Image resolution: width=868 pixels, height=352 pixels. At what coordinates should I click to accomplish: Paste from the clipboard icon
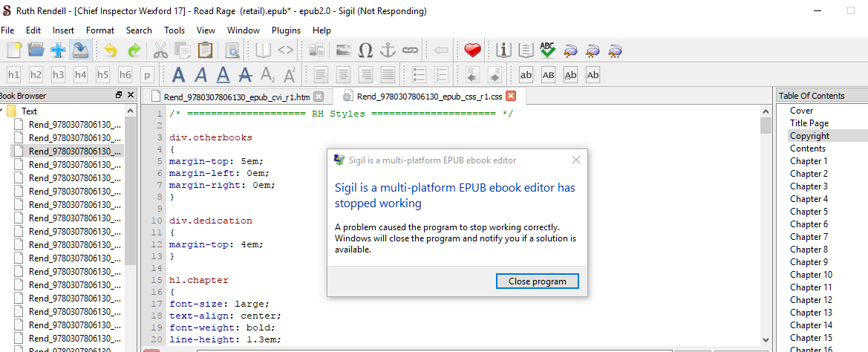206,50
